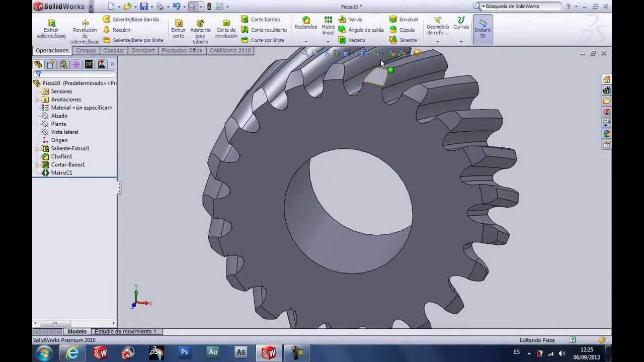Click the Rebuild traffic light icon
Viewport: 644px width, 362px height.
(x=209, y=7)
